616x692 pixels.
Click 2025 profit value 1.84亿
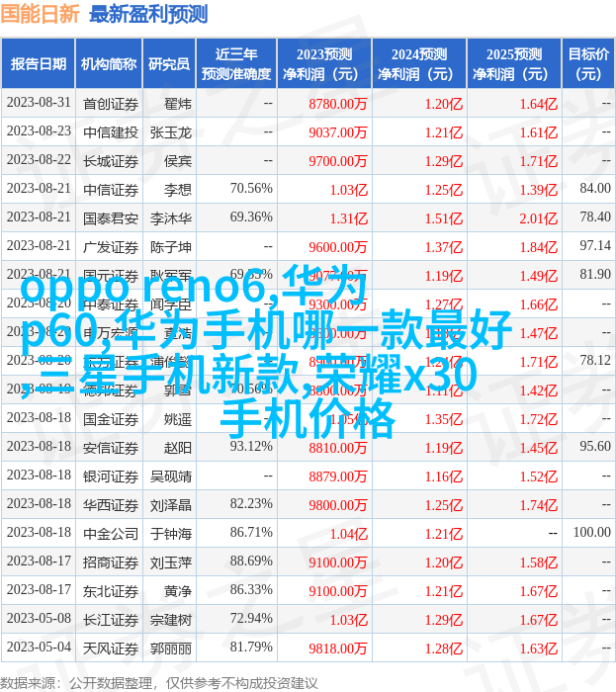pyautogui.click(x=539, y=247)
